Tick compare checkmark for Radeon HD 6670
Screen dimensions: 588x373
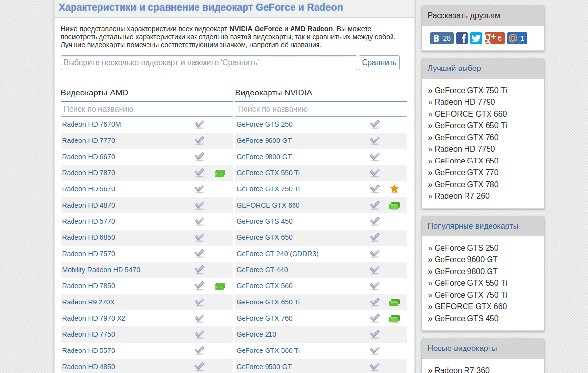pyautogui.click(x=199, y=157)
